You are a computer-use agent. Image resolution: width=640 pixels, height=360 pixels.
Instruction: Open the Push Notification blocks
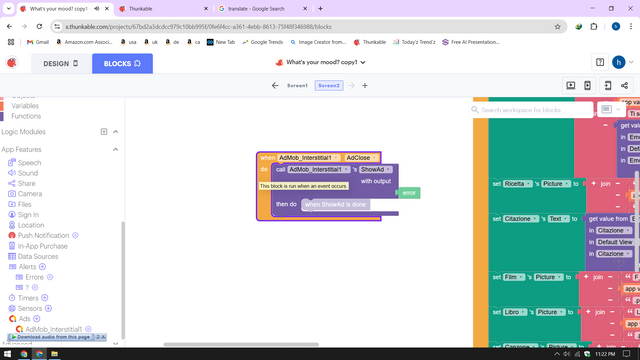(x=39, y=236)
